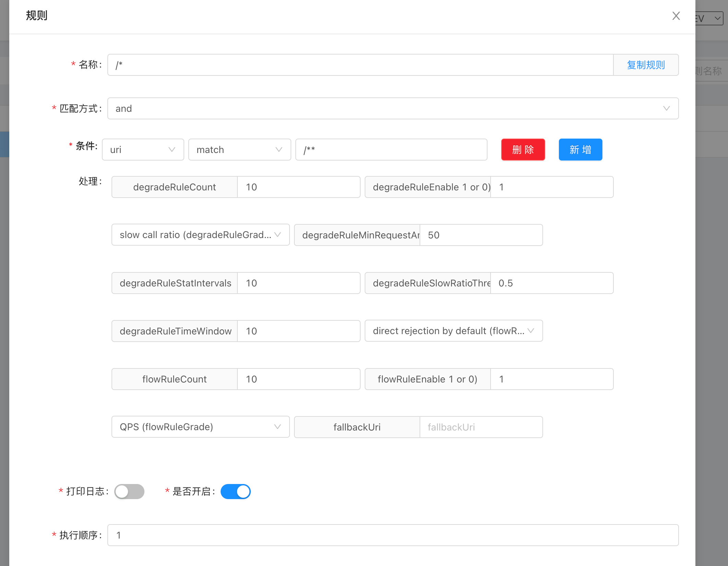Viewport: 728px width, 566px height.
Task: Open the 'match' operator dropdown
Action: pyautogui.click(x=239, y=150)
